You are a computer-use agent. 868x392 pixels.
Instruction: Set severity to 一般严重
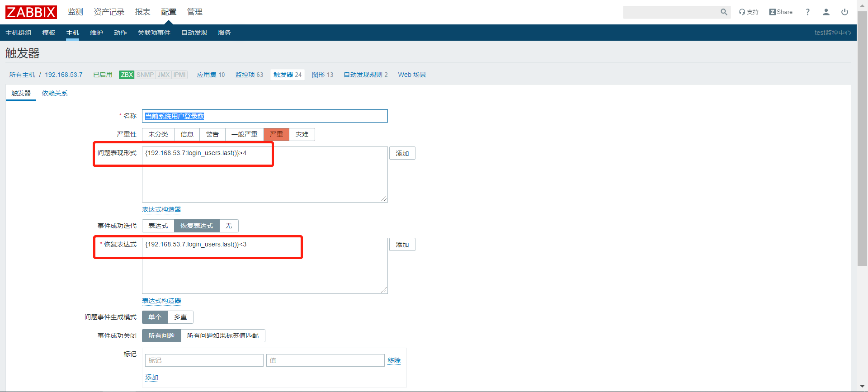(244, 135)
